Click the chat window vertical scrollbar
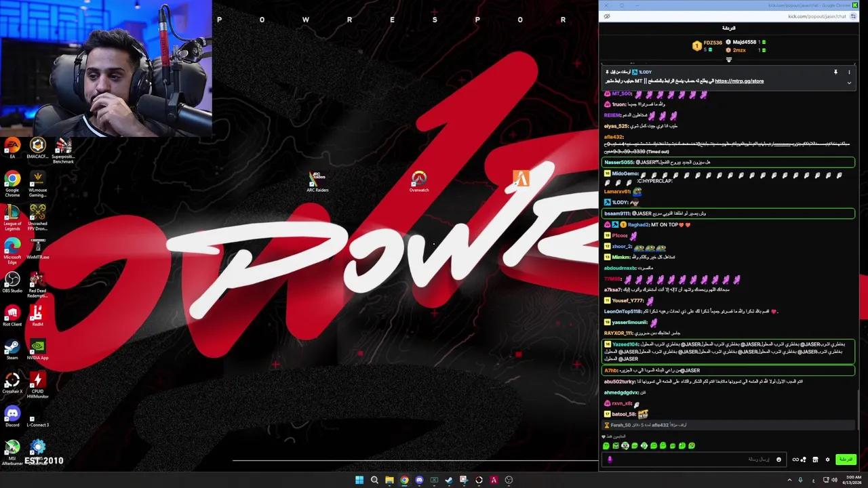Screen dimensions: 868x488 click(858, 409)
